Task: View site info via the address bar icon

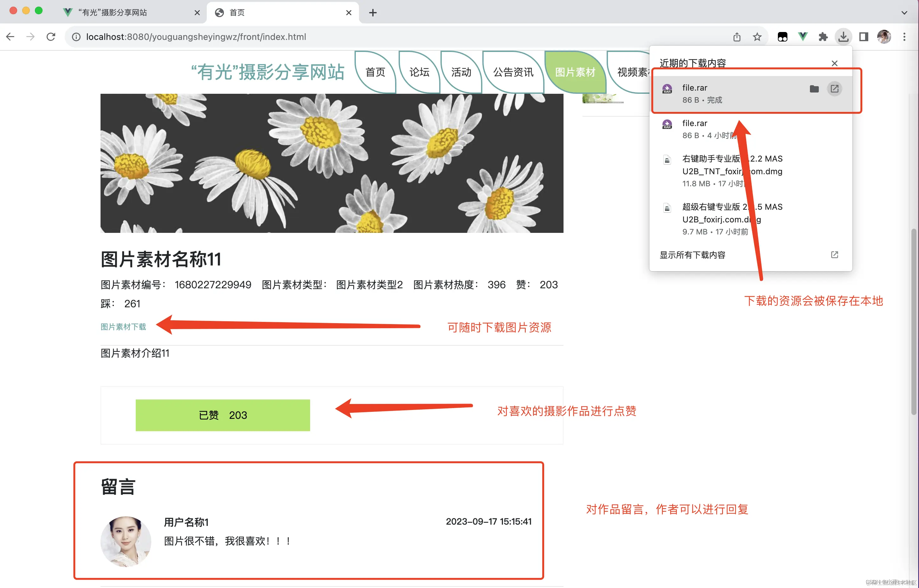Action: click(x=76, y=37)
